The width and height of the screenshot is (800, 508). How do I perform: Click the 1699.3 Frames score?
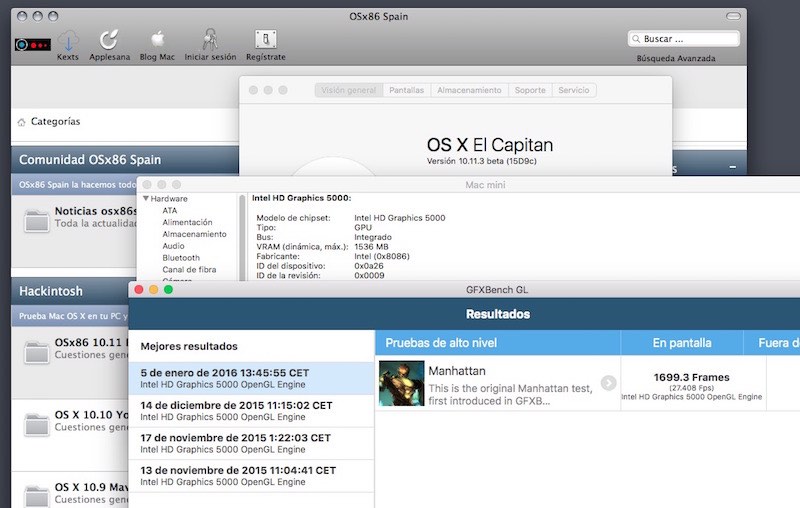(x=691, y=377)
